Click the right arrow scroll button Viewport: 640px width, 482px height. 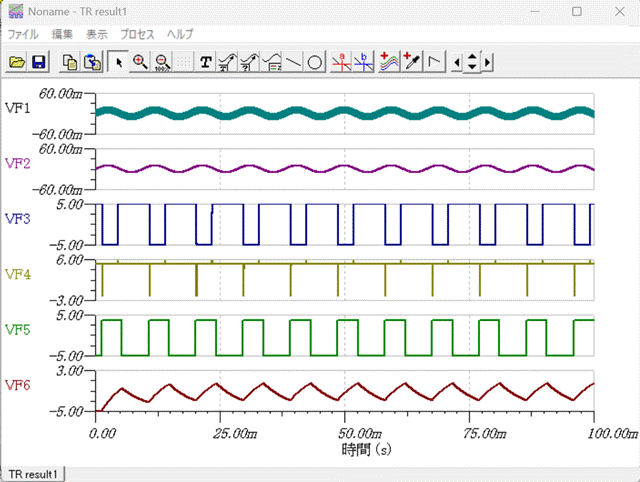tap(487, 62)
